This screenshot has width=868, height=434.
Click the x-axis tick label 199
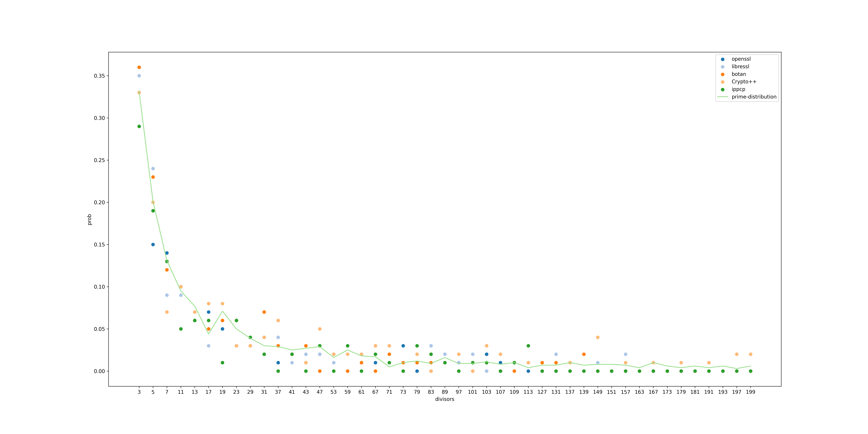click(x=750, y=392)
